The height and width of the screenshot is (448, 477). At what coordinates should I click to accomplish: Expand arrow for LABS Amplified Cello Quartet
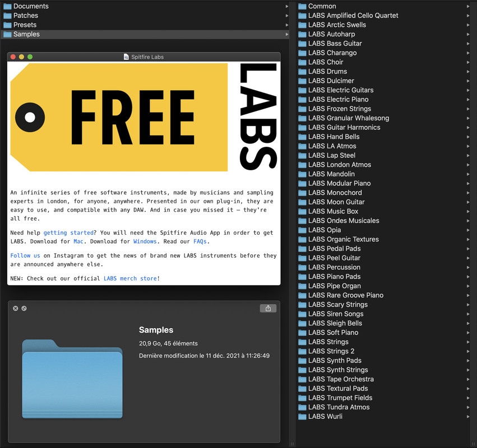(x=468, y=16)
